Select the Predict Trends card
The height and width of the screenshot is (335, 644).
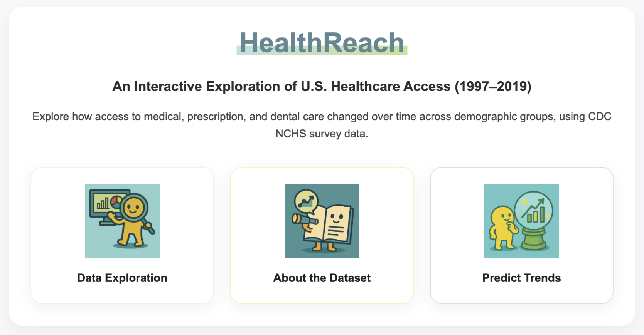click(521, 236)
